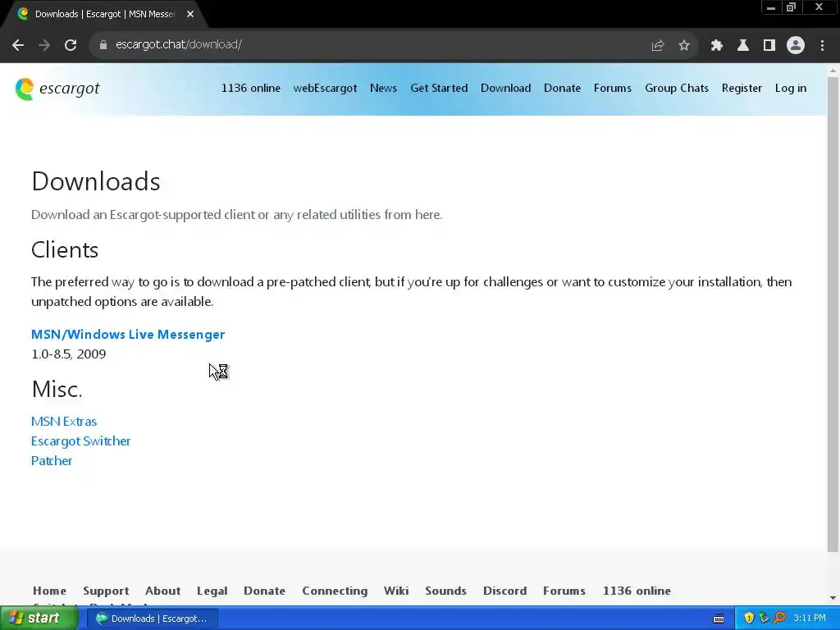The width and height of the screenshot is (840, 630).
Task: Click Connecting in the footer
Action: click(335, 591)
